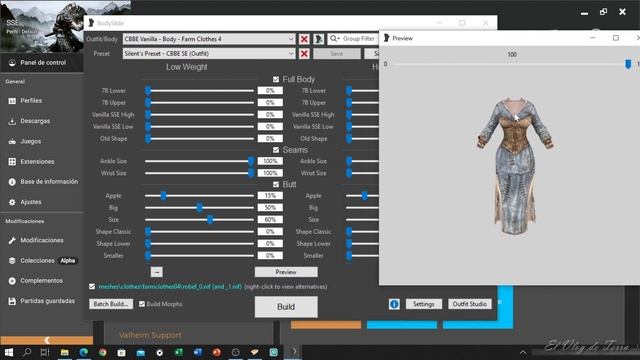Click the Preview weight slider handle
The image size is (640, 360).
coord(628,64)
